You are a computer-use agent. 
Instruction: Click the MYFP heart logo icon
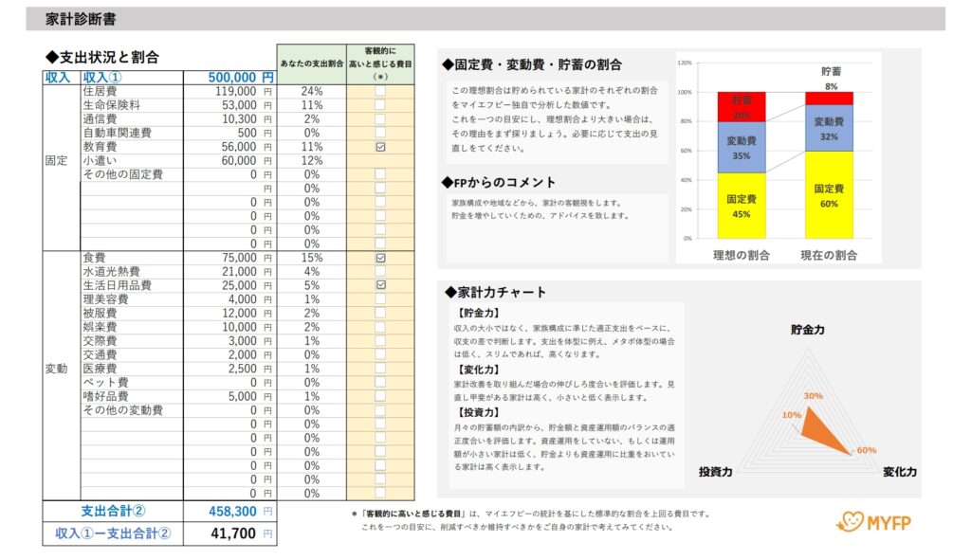851,521
